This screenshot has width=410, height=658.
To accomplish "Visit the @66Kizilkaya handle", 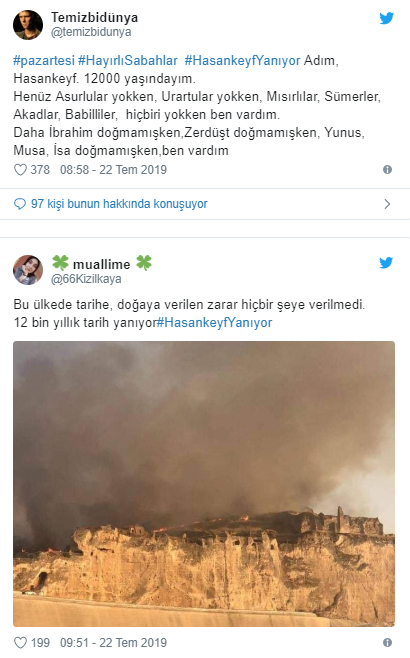I will click(x=86, y=279).
